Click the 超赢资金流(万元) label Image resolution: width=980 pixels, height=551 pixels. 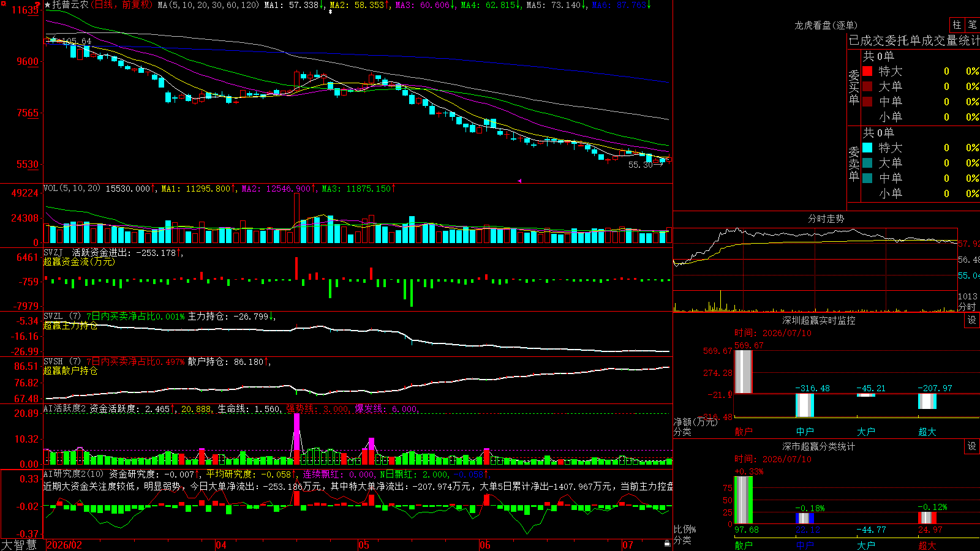point(79,261)
